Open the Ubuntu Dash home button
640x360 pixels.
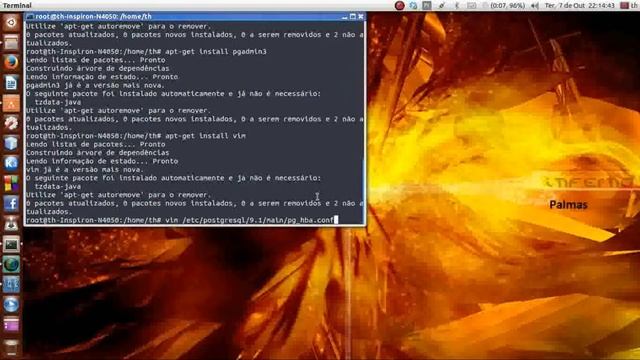click(11, 22)
